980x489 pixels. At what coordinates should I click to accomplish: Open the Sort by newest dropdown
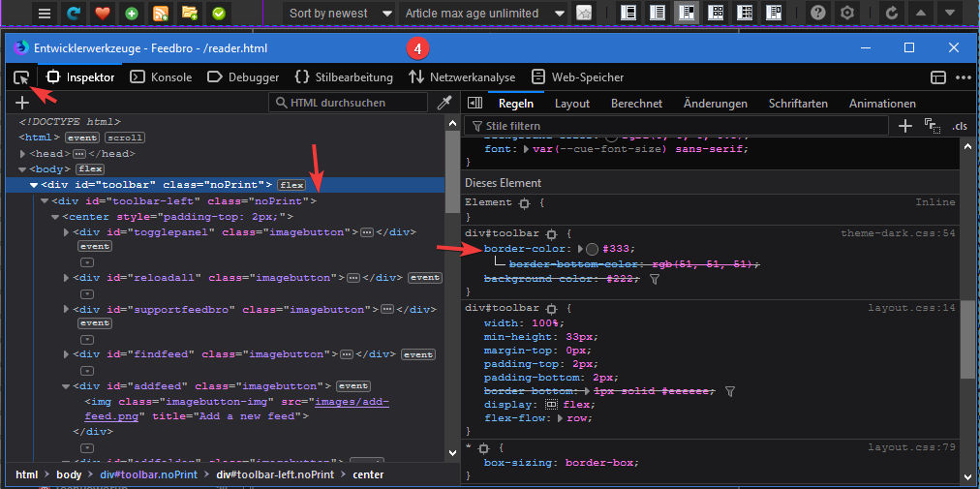pos(340,14)
